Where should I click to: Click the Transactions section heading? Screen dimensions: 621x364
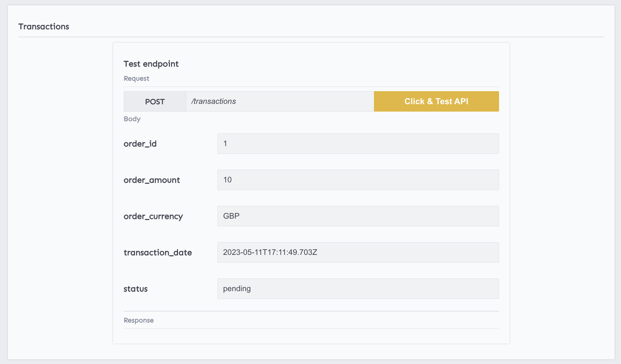click(44, 27)
